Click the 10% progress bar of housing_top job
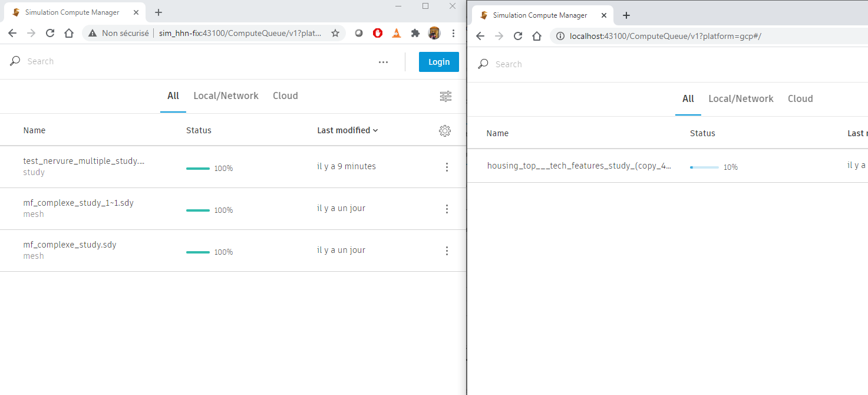This screenshot has width=868, height=395. 704,167
